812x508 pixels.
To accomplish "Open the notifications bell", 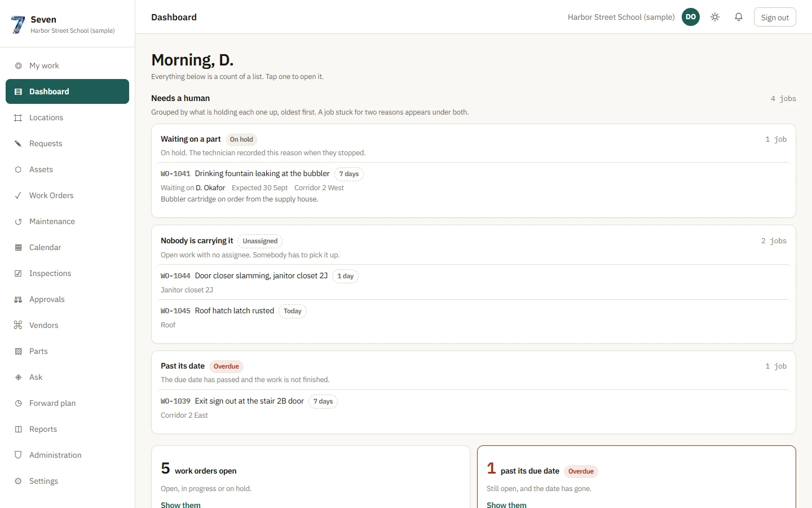I will (739, 17).
